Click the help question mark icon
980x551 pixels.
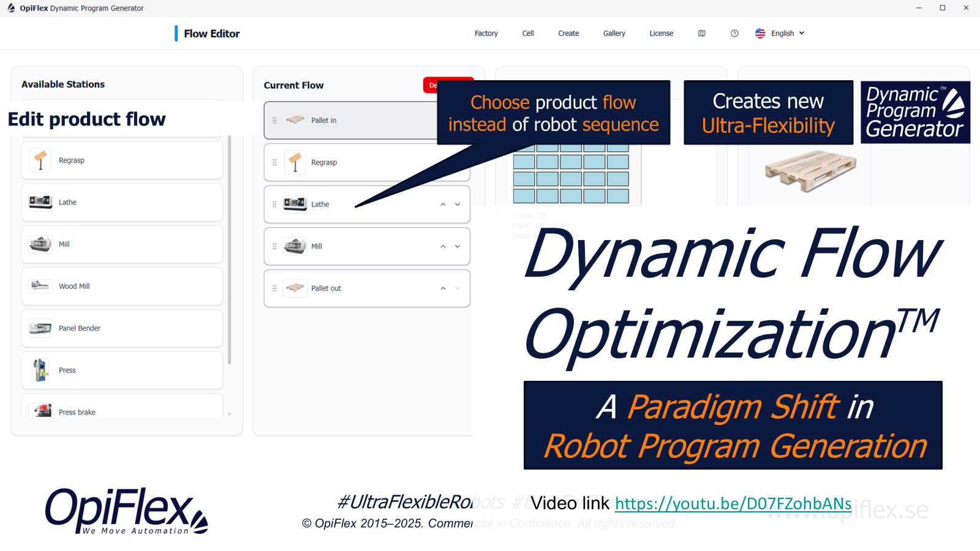click(x=734, y=34)
